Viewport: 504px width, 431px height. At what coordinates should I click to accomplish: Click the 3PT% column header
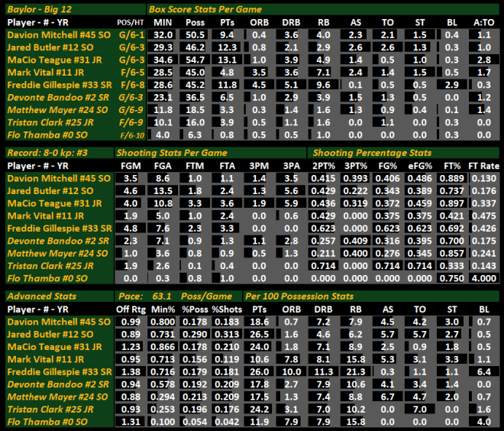(x=356, y=166)
